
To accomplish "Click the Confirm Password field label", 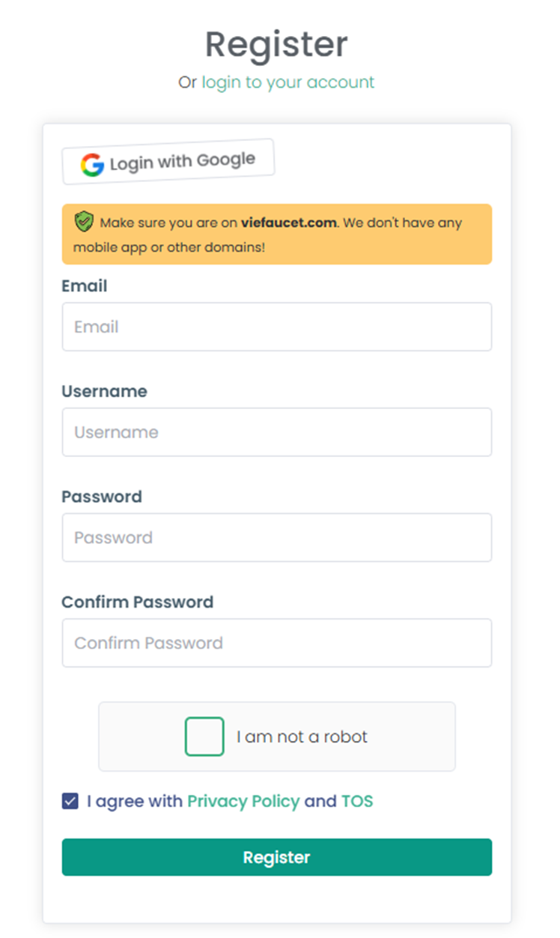I will pyautogui.click(x=138, y=602).
